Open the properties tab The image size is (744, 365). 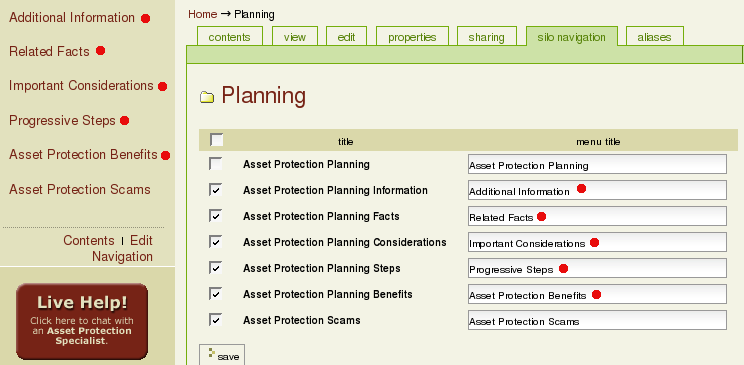click(412, 37)
